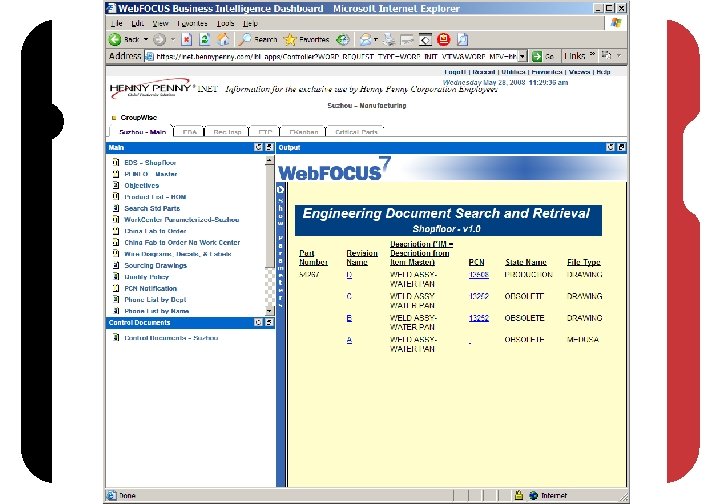720x504 pixels.
Task: Stop loading with the red X icon
Action: pyautogui.click(x=186, y=40)
